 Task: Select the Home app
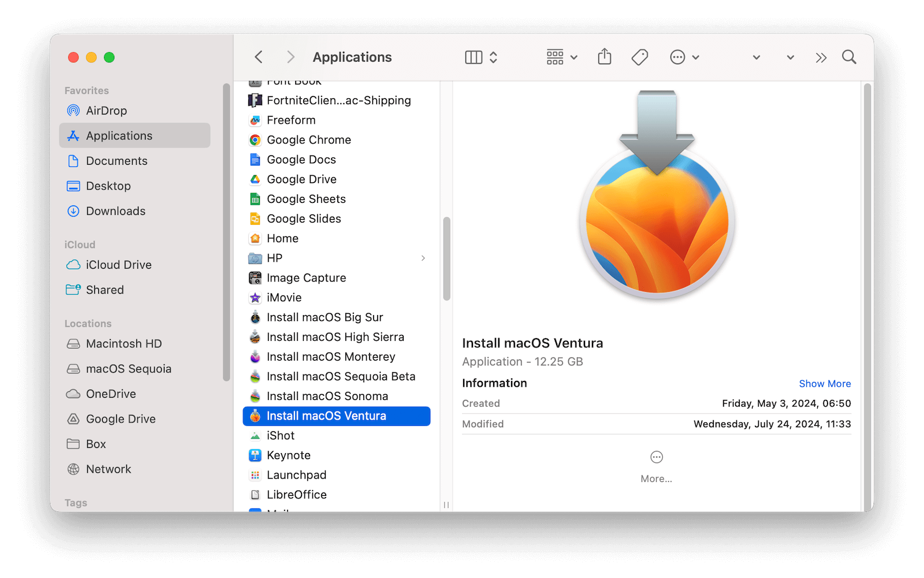[337, 238]
